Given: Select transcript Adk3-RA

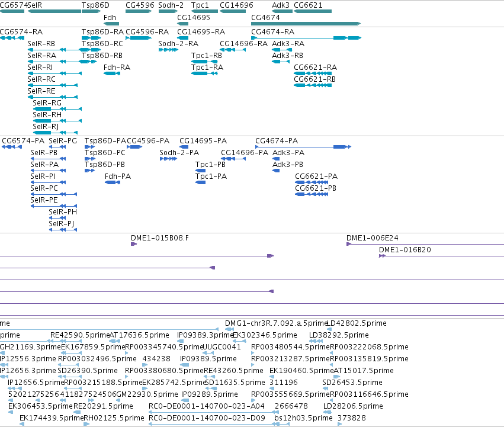Looking at the screenshot, I should pyautogui.click(x=283, y=50).
